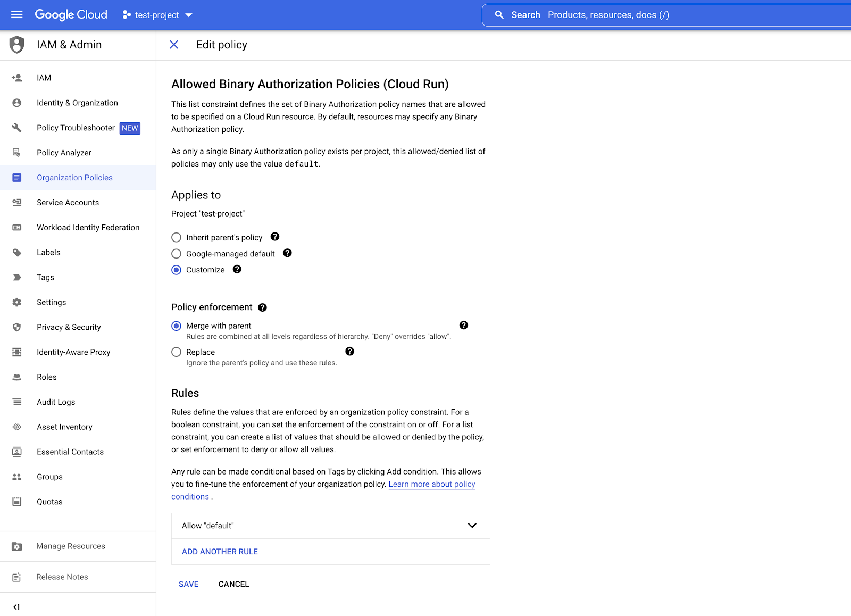Open Release Notes link

pos(62,577)
